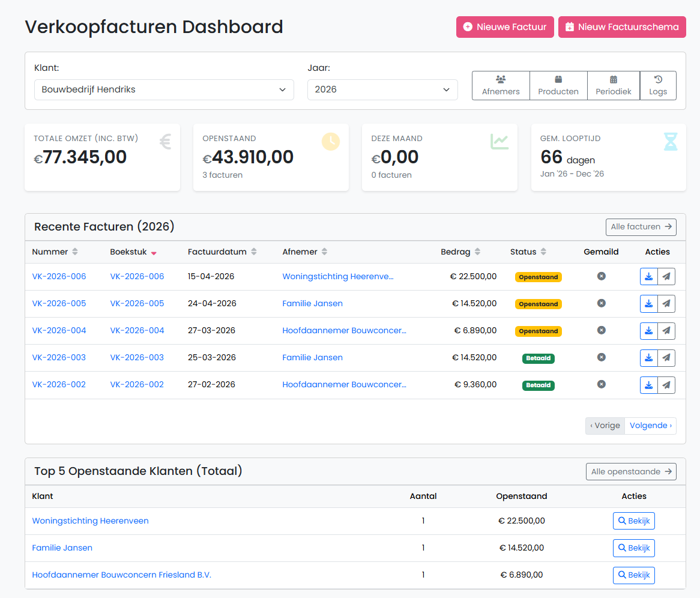Open Hoofdaannemer Bouwconcern Friesland B.V. customer link
Image resolution: width=700 pixels, height=598 pixels.
coord(121,575)
